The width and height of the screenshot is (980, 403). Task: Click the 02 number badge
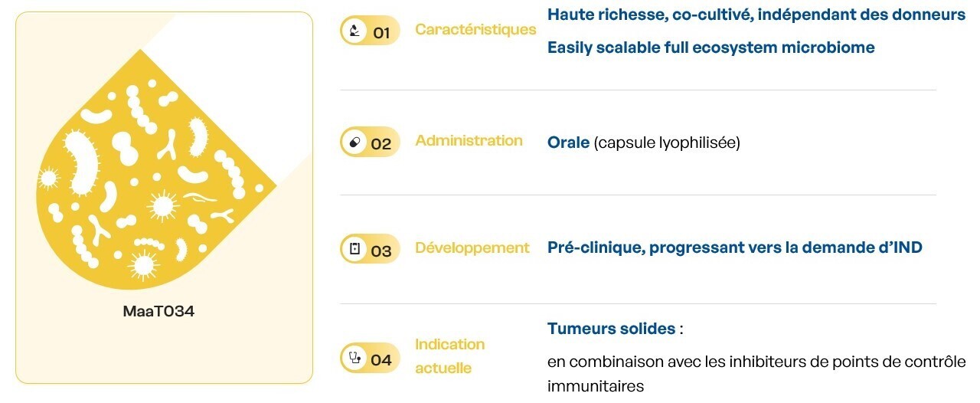tap(381, 144)
